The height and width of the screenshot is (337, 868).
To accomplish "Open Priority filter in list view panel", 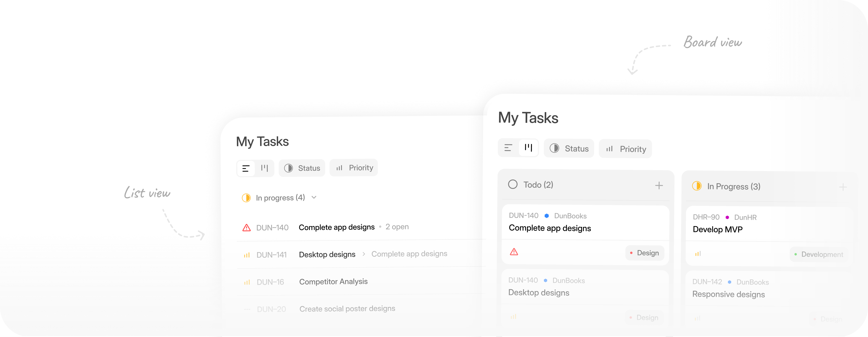I will pyautogui.click(x=354, y=168).
